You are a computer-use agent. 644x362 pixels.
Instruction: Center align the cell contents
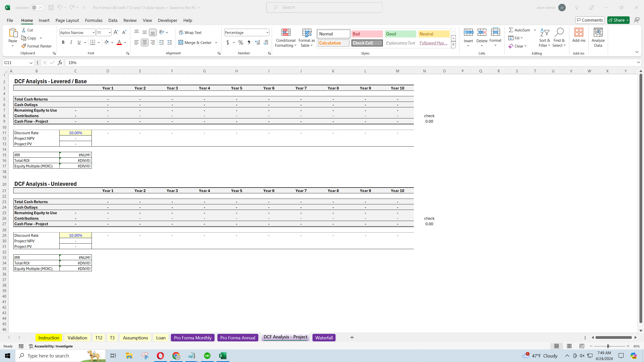(144, 42)
